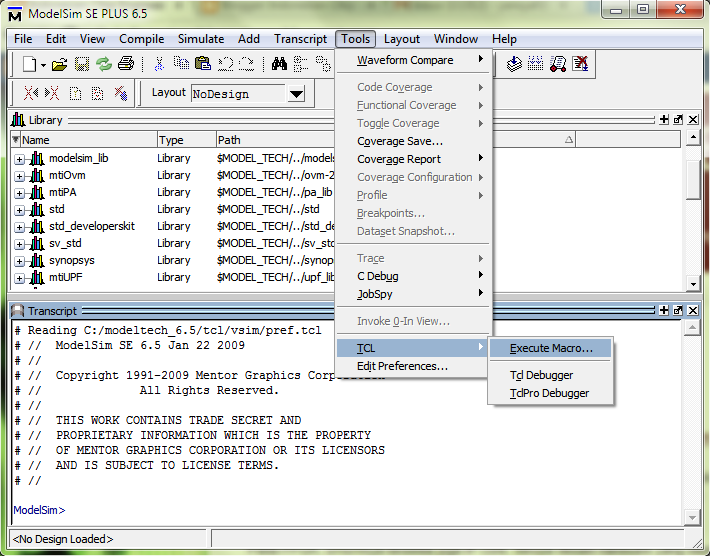710x556 pixels.
Task: Click the green Reload arrows icon
Action: 104,64
